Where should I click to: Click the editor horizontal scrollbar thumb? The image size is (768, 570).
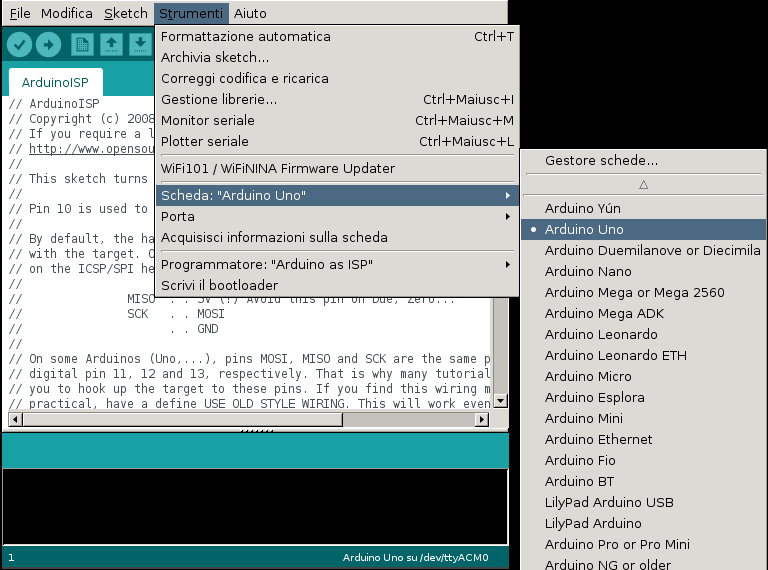[x=183, y=419]
